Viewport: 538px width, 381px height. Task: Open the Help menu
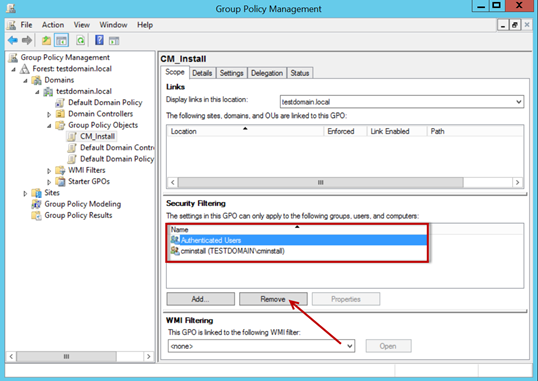click(145, 25)
